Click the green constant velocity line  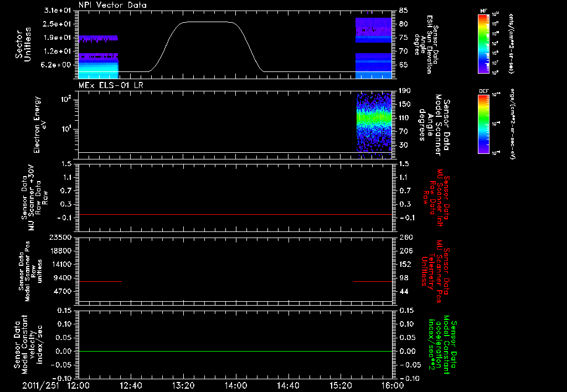[235, 351]
